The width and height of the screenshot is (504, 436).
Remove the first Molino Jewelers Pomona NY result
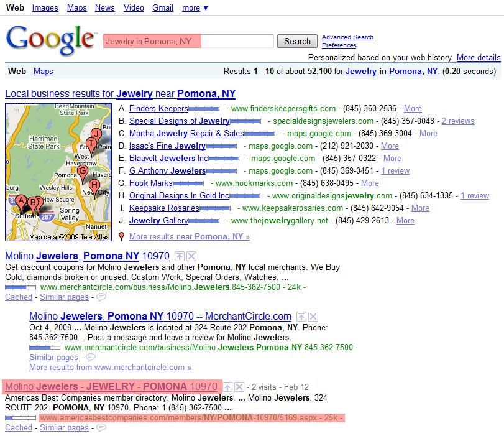coord(191,256)
